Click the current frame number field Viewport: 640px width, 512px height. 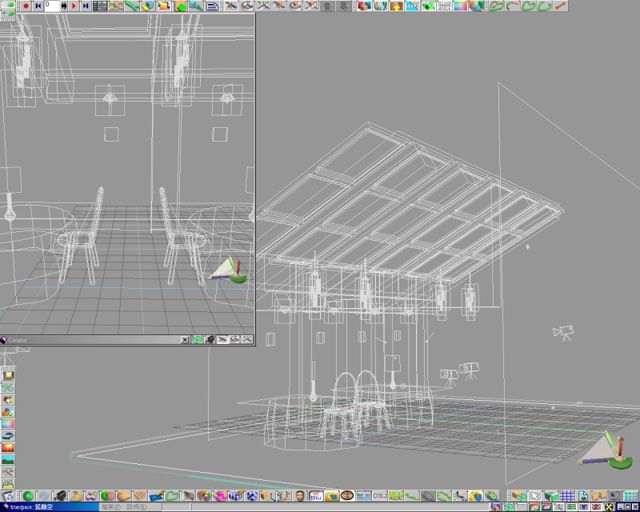pyautogui.click(x=52, y=6)
